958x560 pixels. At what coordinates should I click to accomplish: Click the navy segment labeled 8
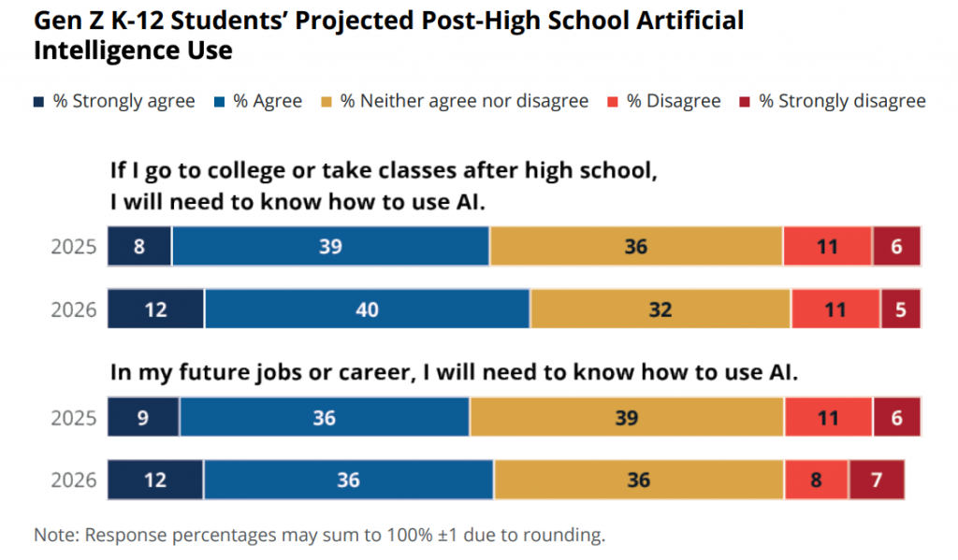click(139, 247)
